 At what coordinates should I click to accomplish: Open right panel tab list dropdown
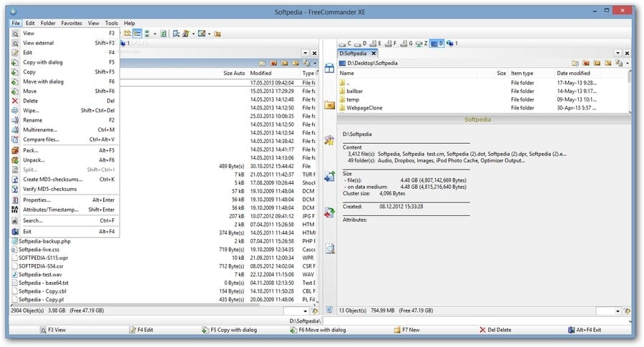point(618,53)
